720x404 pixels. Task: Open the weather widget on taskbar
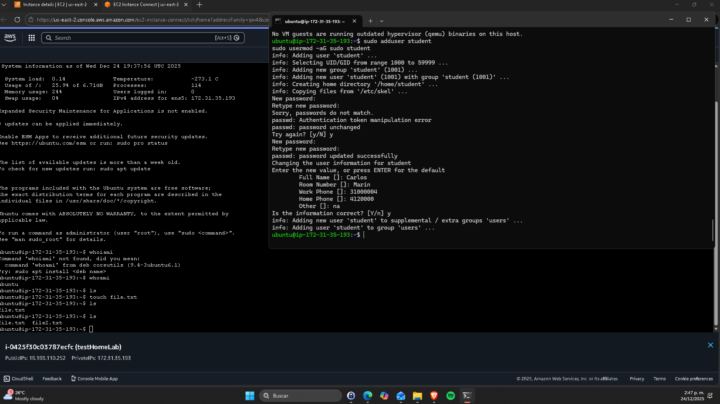(22, 396)
